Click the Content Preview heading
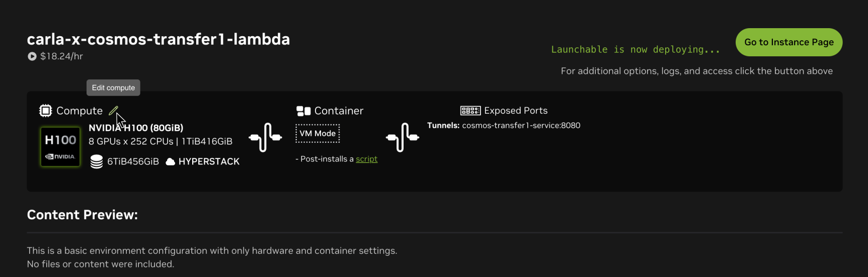The height and width of the screenshot is (277, 868). 83,215
